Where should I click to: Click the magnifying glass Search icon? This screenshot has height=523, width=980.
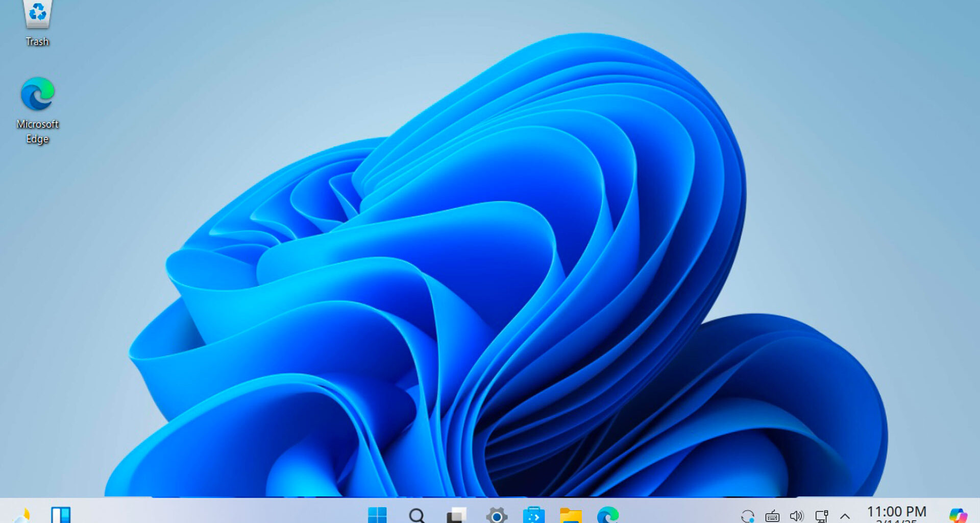417,515
